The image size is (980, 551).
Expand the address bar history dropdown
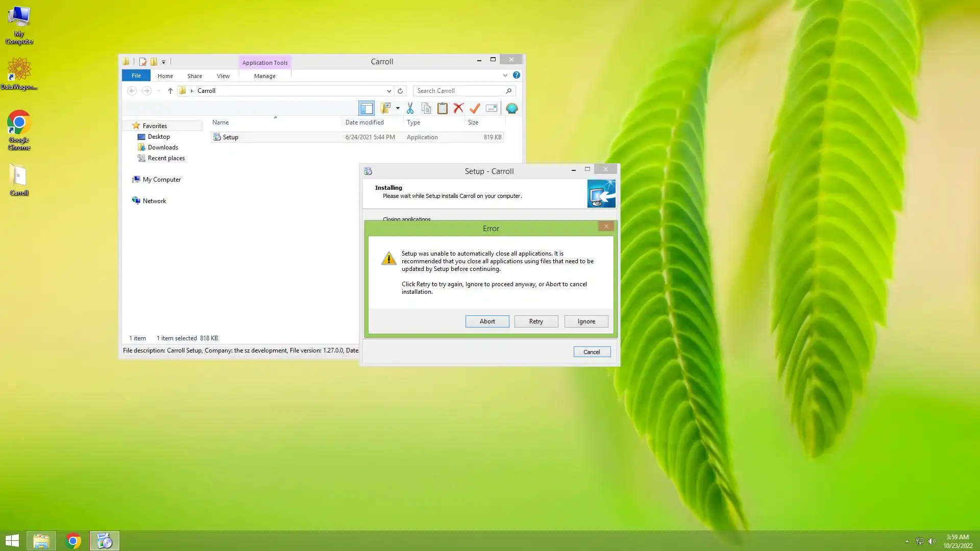389,91
